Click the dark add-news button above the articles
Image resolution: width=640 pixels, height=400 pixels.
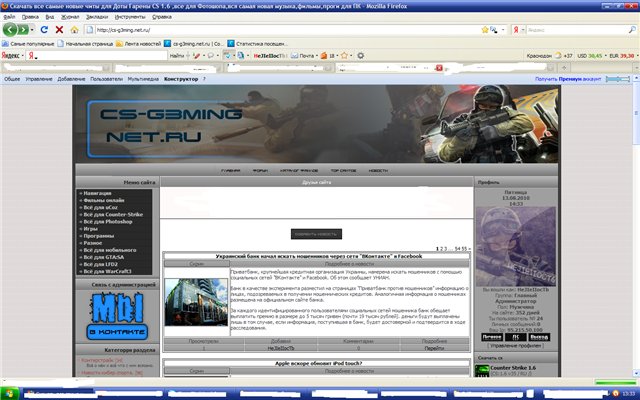(316, 234)
